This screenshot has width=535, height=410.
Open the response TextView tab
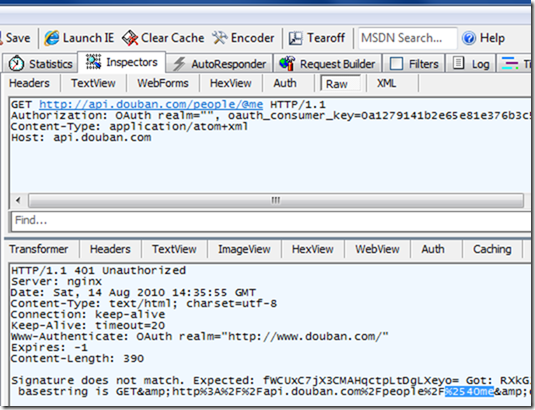174,249
